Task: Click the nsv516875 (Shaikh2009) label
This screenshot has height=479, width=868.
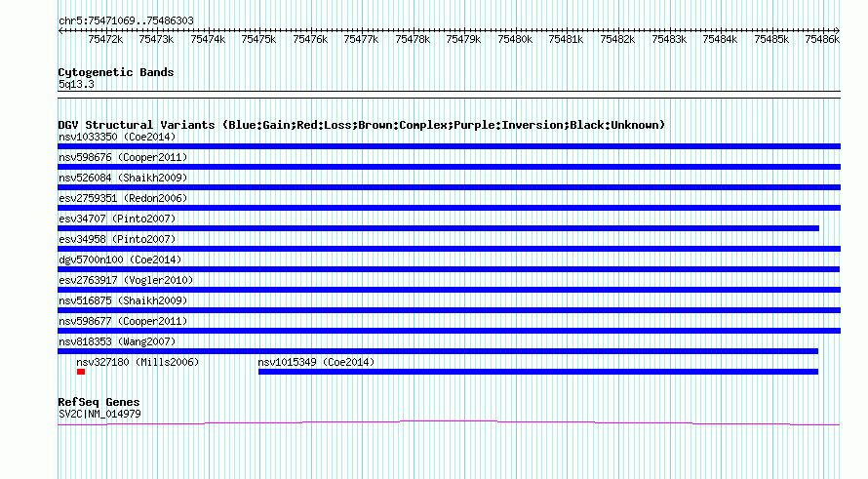Action: (x=123, y=300)
